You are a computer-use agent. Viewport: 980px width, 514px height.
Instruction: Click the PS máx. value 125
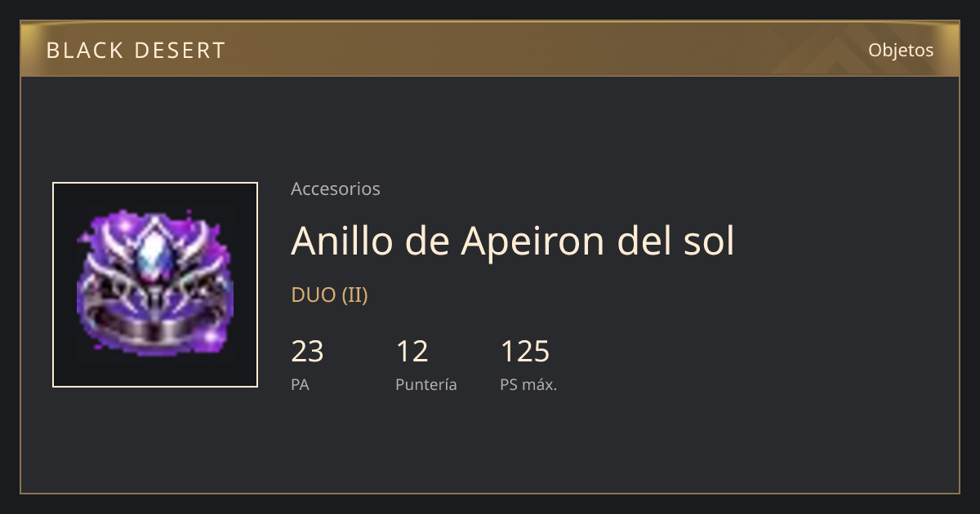[x=525, y=352]
